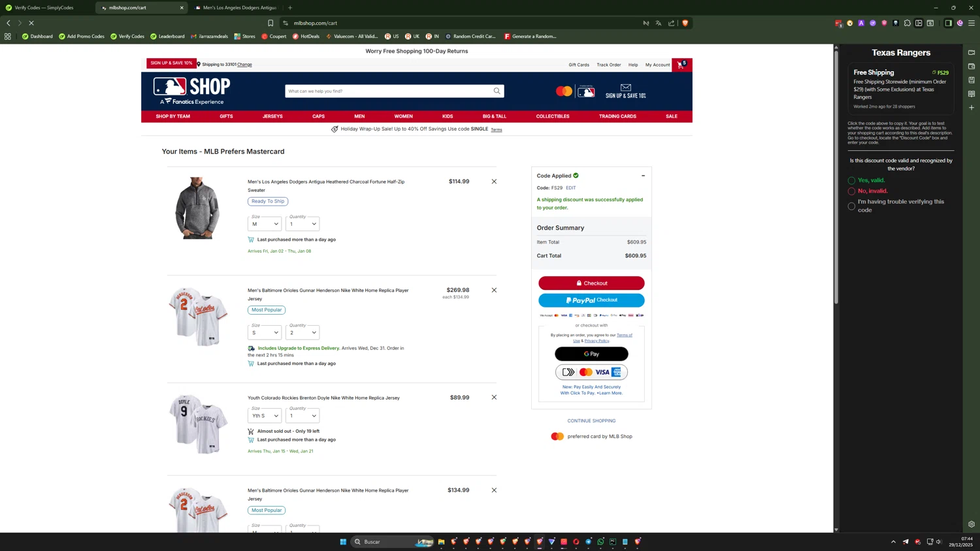Select 'No, invalid.' radio option

tap(851, 191)
